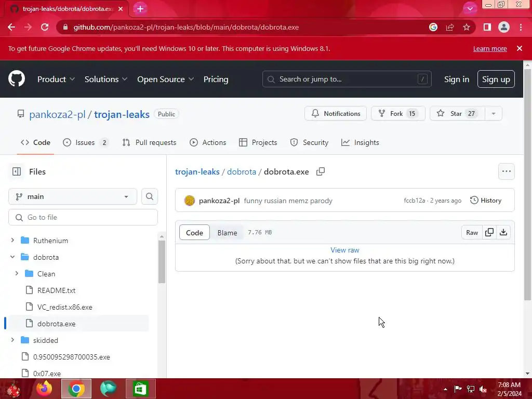Open the more file actions ellipsis menu
Viewport: 532px width, 399px height.
(506, 171)
